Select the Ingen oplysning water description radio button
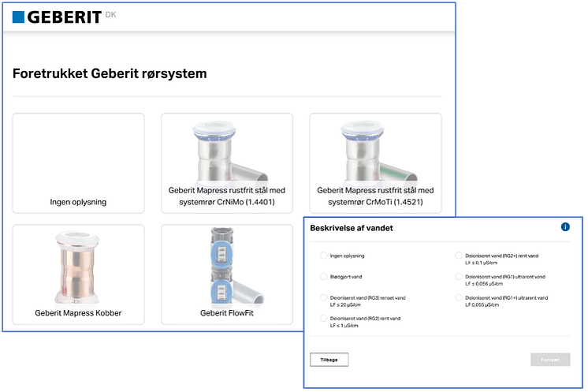This screenshot has height=392, width=588. coord(323,256)
